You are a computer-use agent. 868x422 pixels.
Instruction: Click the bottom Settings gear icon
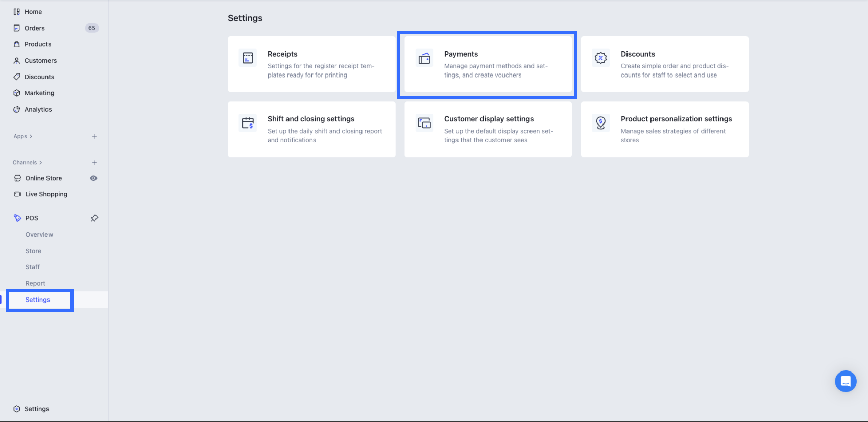pyautogui.click(x=17, y=409)
